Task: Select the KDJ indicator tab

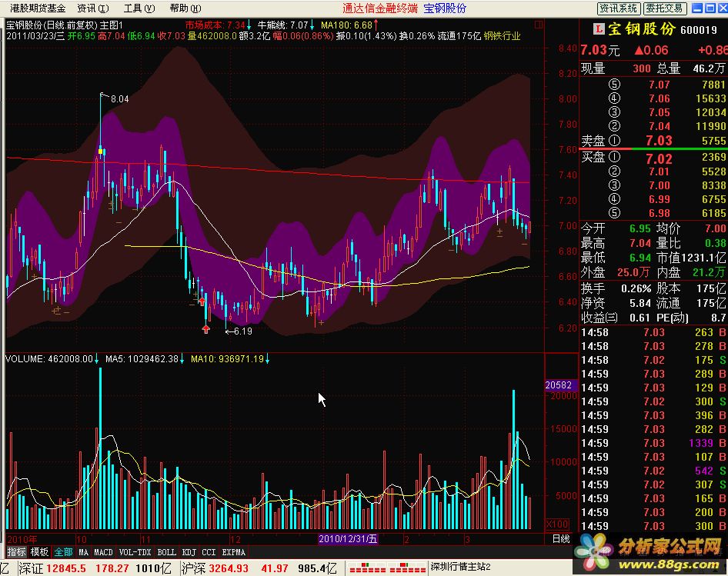Action: [189, 552]
